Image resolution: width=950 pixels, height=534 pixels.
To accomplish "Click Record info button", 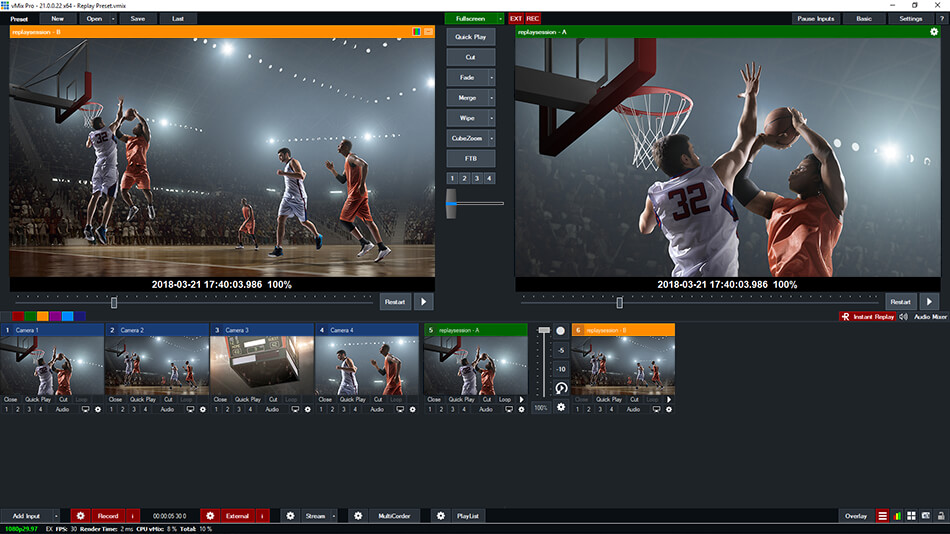I will coord(132,516).
